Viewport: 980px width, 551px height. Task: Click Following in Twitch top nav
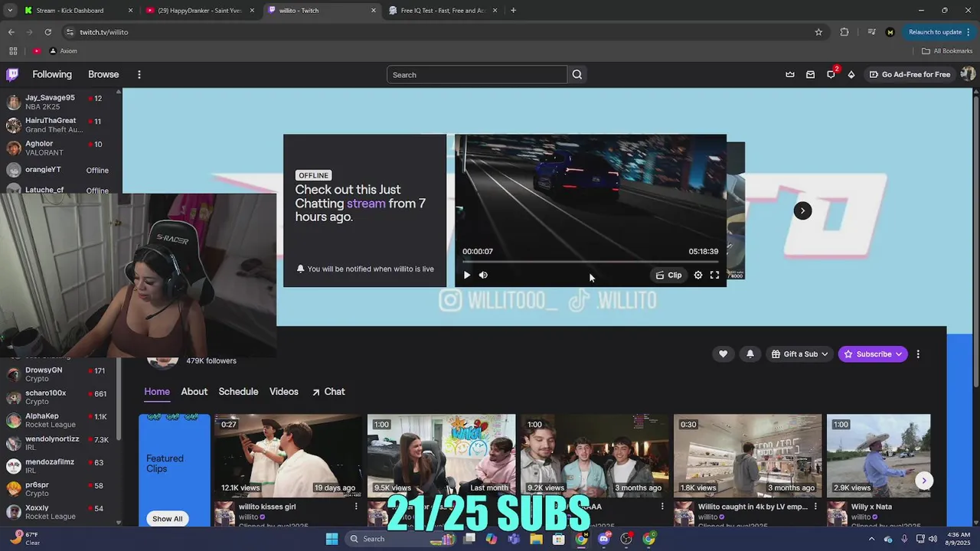click(52, 74)
